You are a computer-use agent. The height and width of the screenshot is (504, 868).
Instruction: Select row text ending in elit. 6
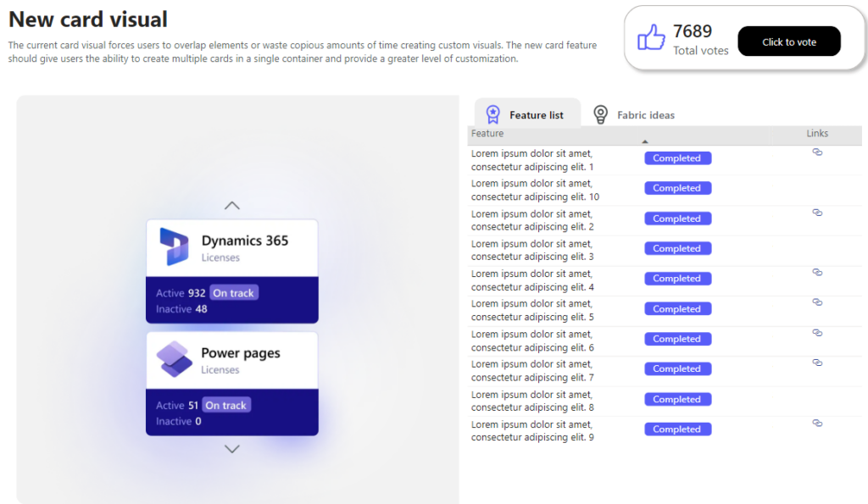pyautogui.click(x=532, y=341)
